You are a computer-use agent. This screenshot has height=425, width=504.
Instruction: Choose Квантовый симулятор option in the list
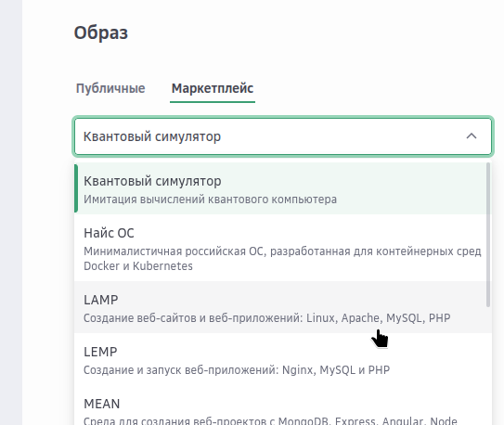(x=283, y=188)
